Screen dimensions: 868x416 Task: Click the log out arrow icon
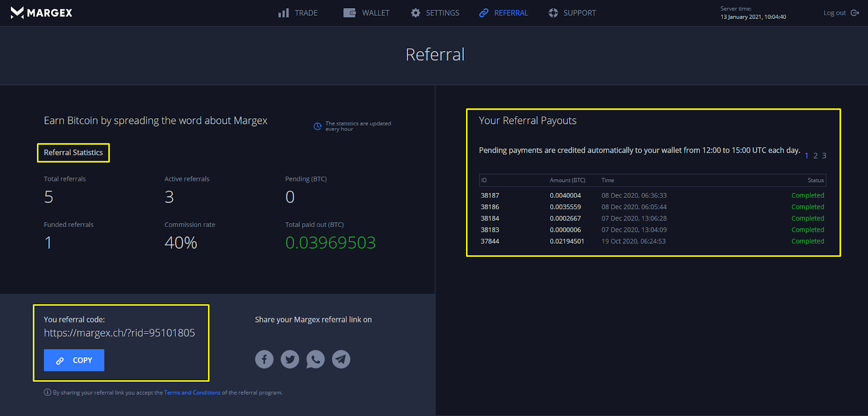855,13
